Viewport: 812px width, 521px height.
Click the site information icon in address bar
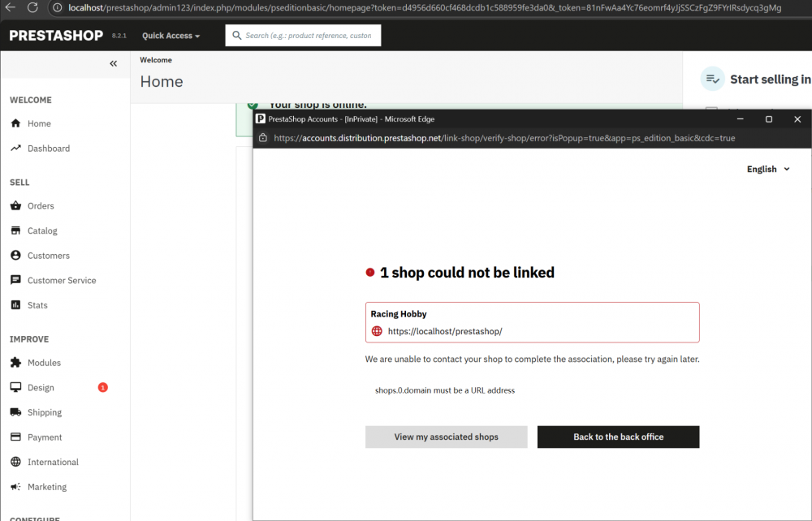coord(58,8)
